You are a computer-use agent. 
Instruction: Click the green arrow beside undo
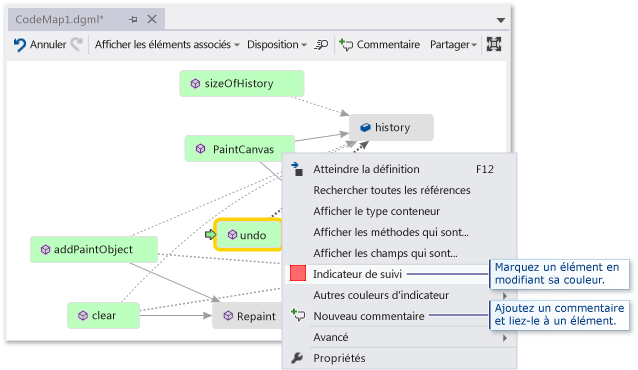tap(210, 235)
